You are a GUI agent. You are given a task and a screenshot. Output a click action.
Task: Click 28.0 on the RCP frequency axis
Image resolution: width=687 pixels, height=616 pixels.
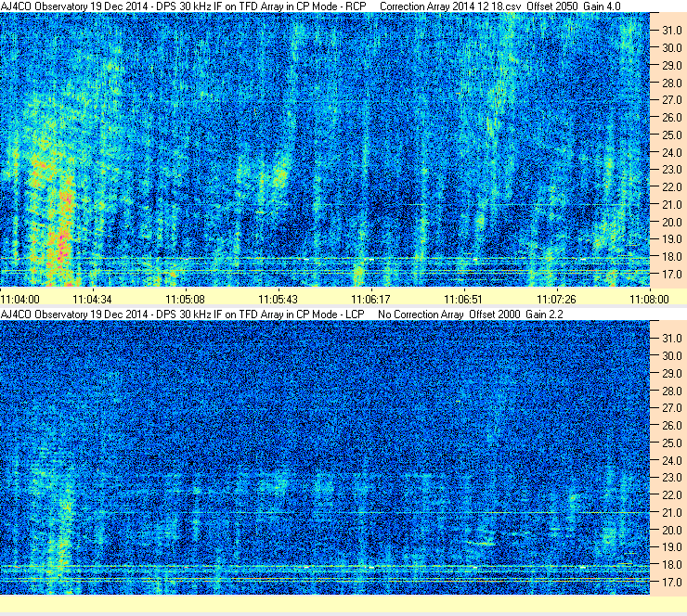tap(671, 83)
